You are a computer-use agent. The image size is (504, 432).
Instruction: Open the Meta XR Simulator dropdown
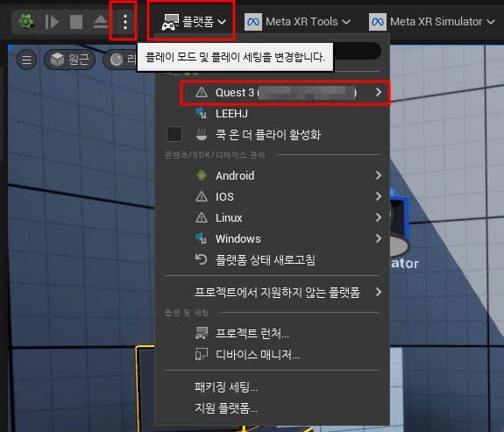(x=431, y=22)
